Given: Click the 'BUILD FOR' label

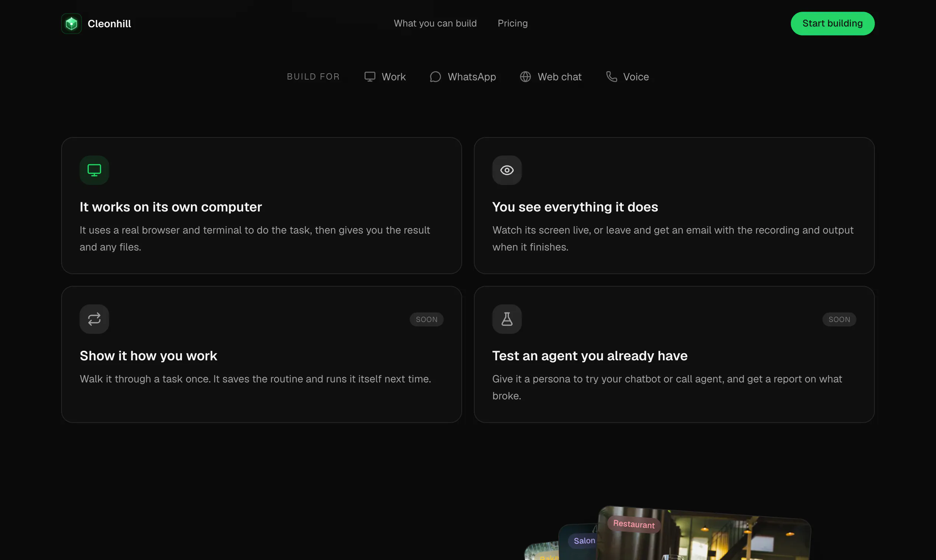Looking at the screenshot, I should click(x=313, y=77).
